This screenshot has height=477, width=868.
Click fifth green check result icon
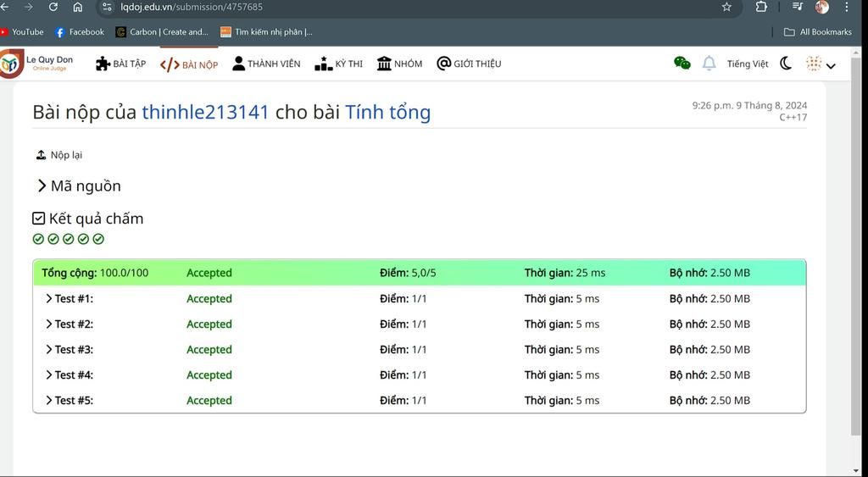tap(98, 239)
